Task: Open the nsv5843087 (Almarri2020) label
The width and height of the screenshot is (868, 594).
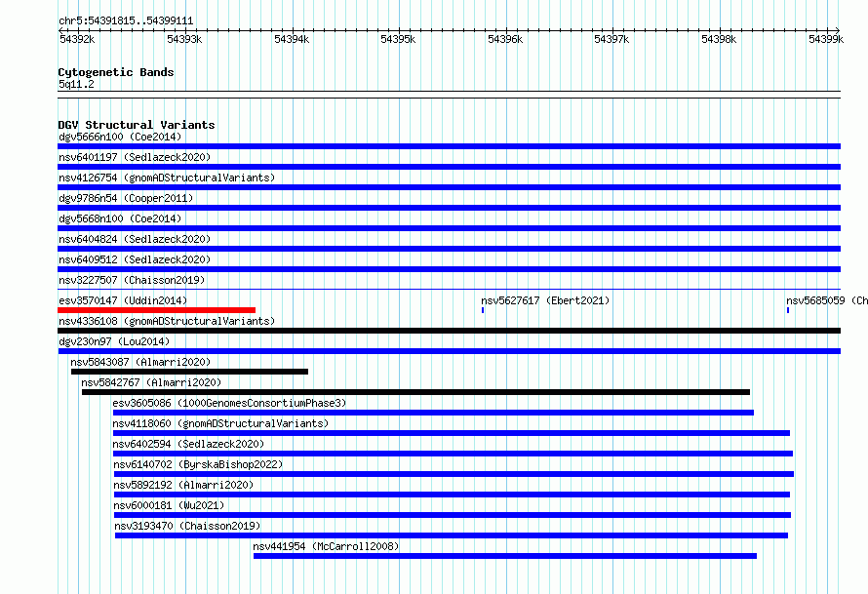Action: (140, 362)
